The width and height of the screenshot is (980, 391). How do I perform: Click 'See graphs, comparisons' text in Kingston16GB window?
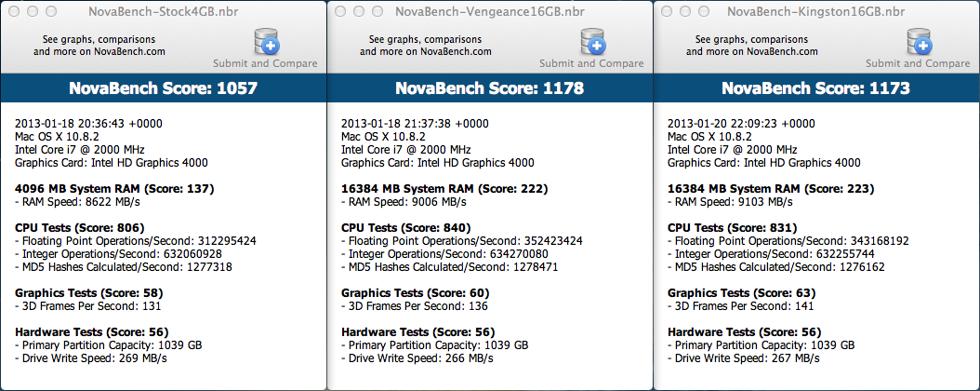click(x=752, y=39)
